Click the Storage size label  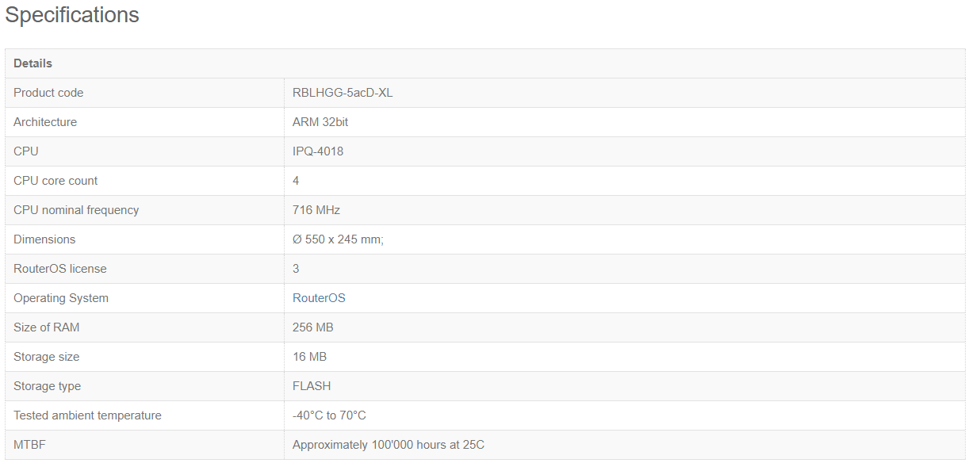pyautogui.click(x=47, y=357)
